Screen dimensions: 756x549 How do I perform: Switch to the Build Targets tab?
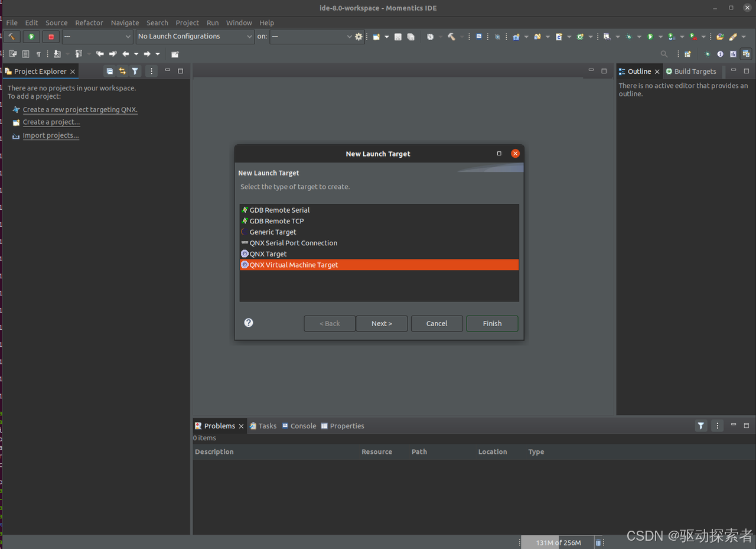[691, 72]
